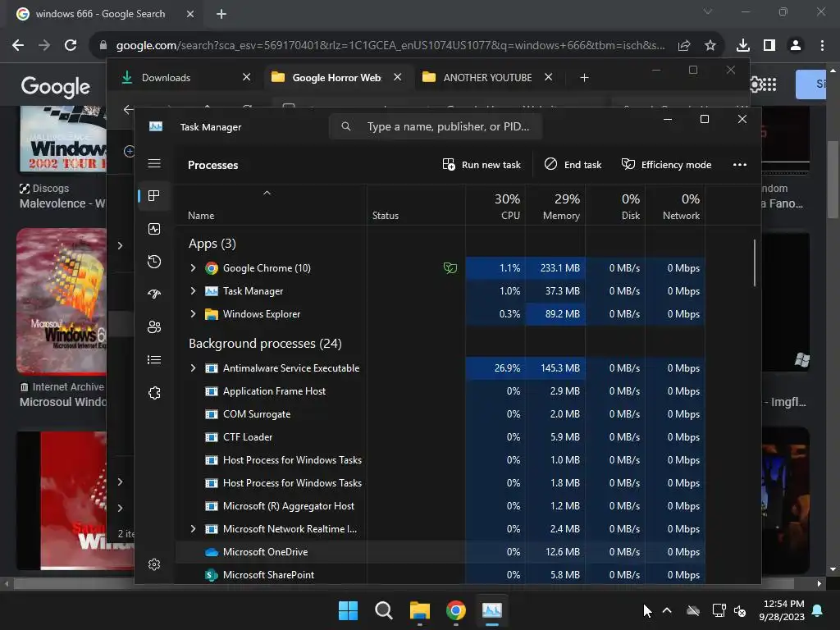Click 26.9% CPU cell for Antimalware

495,368
